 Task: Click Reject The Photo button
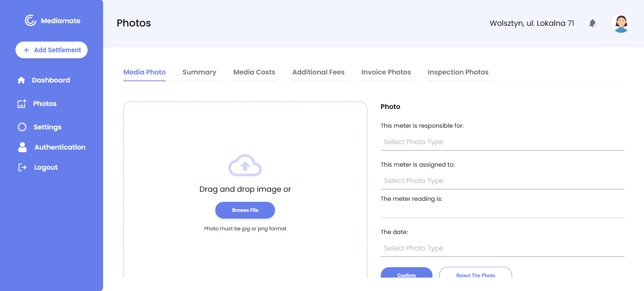click(x=475, y=273)
